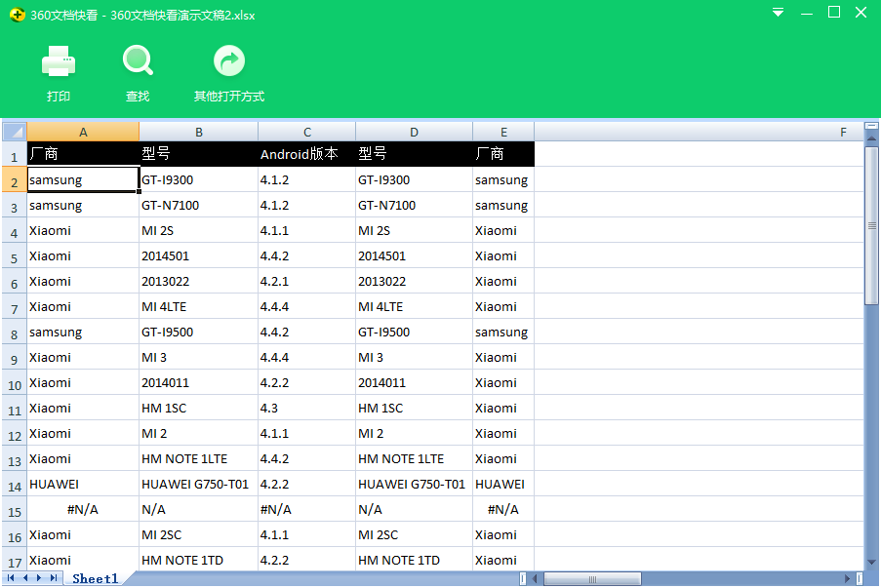Select cell C11 with value 4.3
The height and width of the screenshot is (588, 881).
pos(306,408)
